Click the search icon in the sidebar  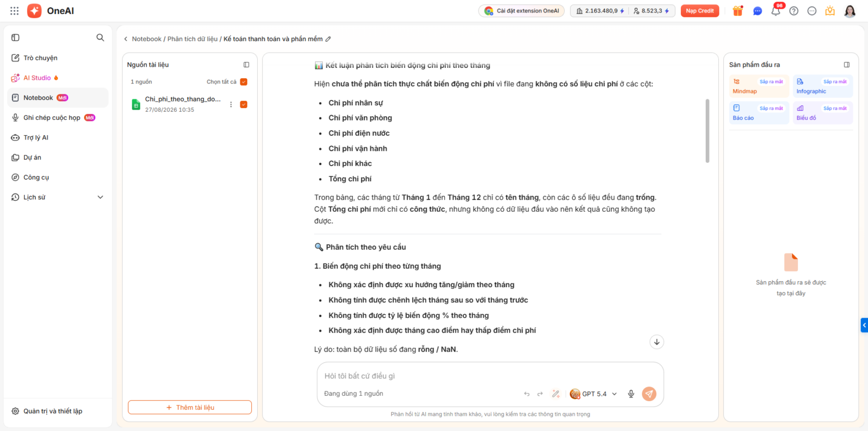pyautogui.click(x=100, y=37)
